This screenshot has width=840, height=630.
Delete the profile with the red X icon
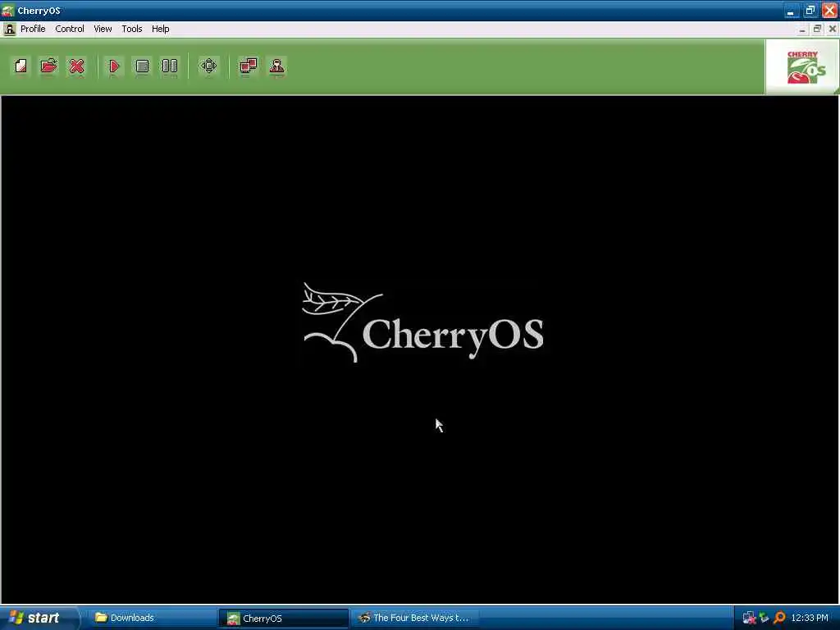[x=76, y=66]
